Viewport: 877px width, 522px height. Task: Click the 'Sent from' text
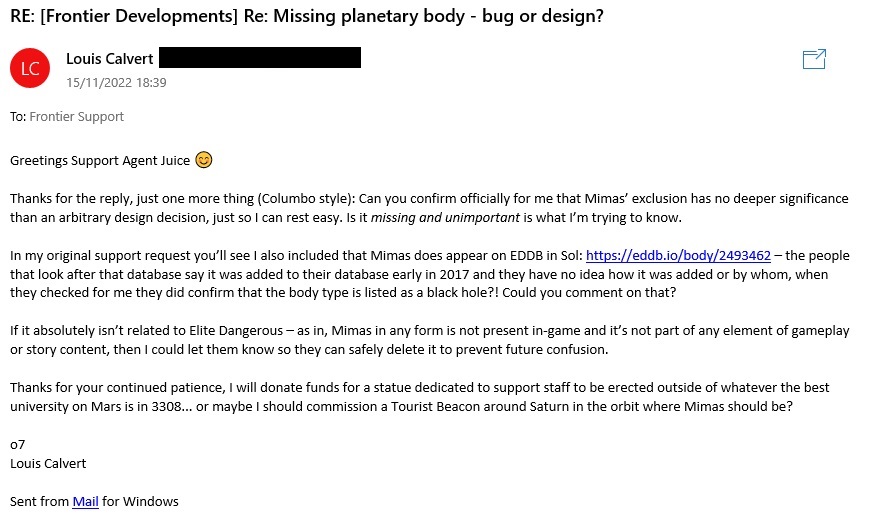39,501
